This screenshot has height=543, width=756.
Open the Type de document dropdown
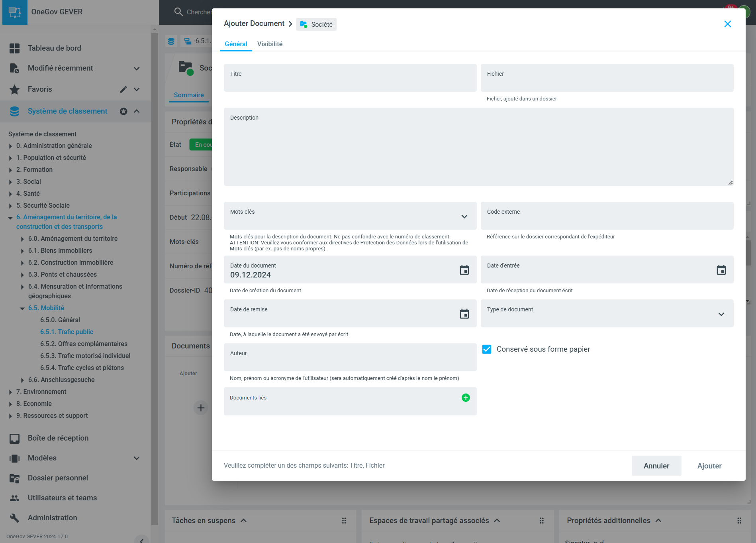point(721,314)
